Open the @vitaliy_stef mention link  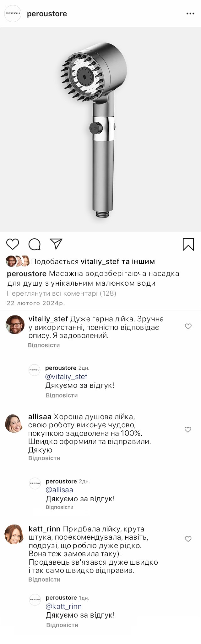tap(66, 377)
